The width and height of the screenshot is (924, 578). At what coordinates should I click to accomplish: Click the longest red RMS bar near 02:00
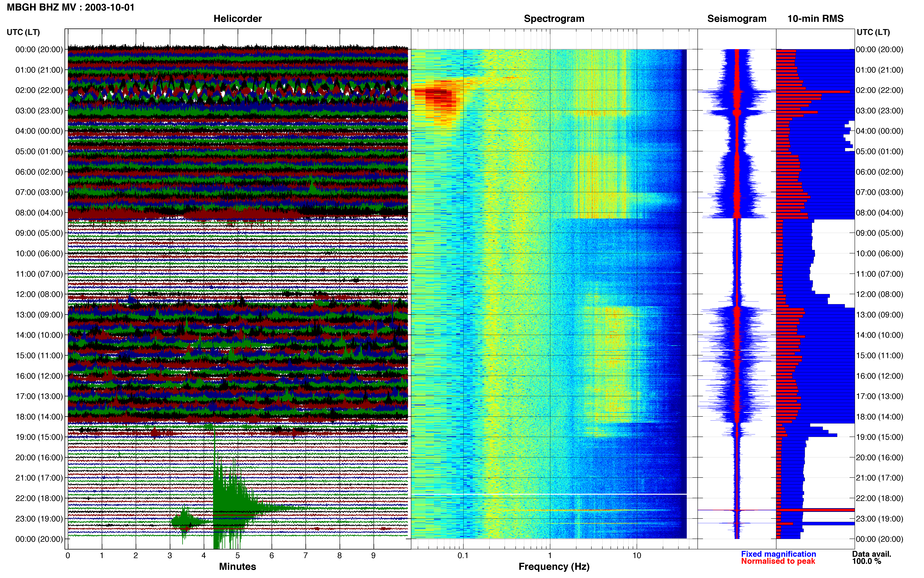coord(813,92)
